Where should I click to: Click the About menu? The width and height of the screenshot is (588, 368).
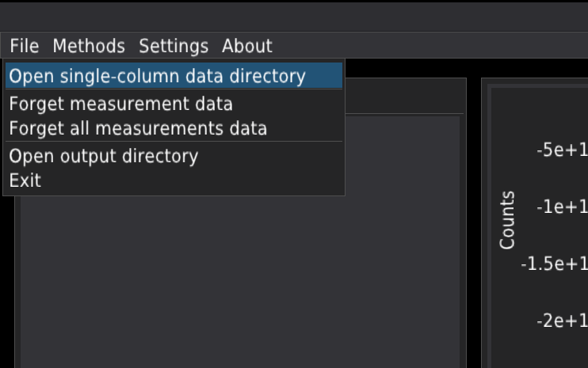pyautogui.click(x=247, y=46)
